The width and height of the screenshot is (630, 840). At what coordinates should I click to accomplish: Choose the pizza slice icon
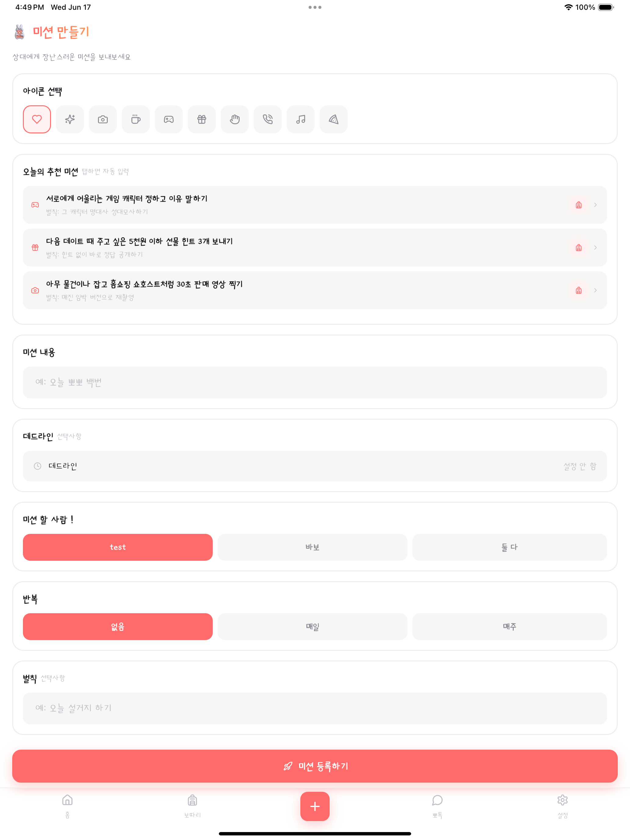(334, 119)
